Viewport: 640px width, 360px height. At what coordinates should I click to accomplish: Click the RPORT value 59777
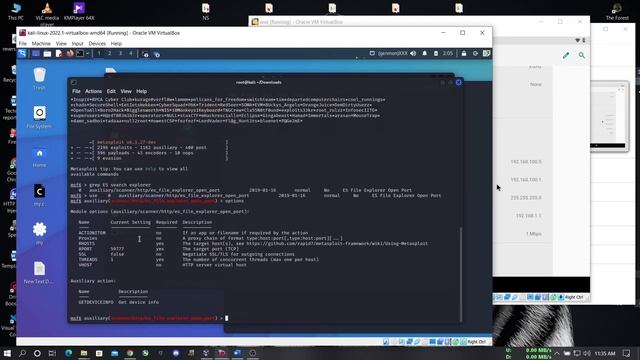pyautogui.click(x=117, y=249)
